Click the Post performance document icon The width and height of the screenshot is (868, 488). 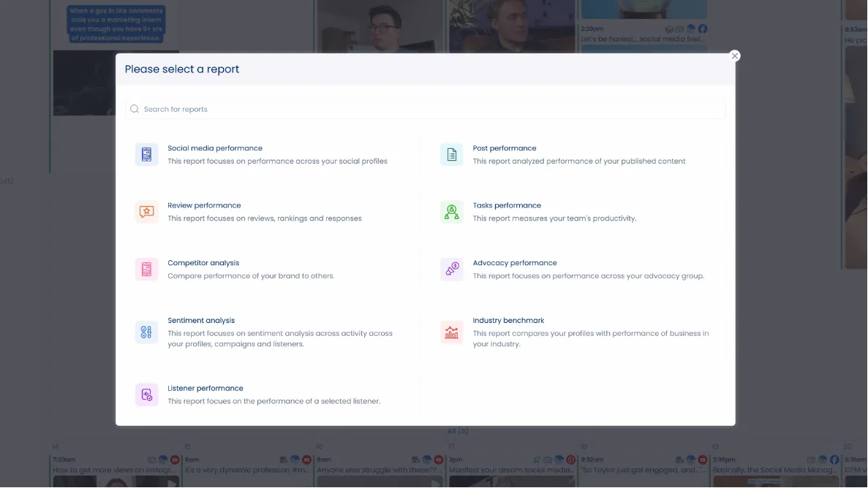[452, 154]
